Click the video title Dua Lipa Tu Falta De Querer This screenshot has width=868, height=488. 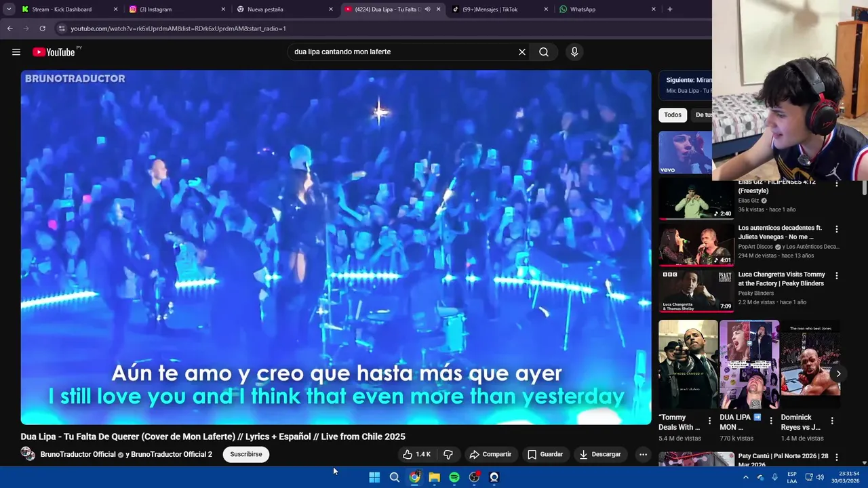click(213, 436)
